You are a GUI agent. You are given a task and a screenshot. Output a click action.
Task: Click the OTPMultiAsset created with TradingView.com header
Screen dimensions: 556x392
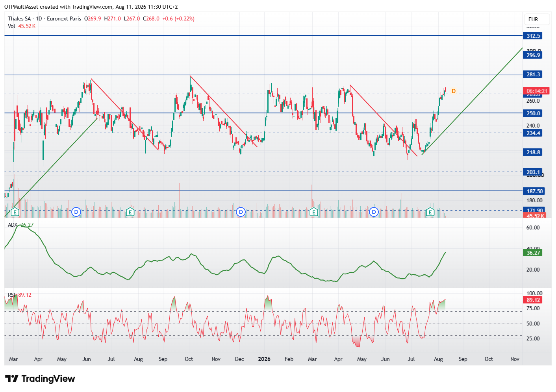91,7
